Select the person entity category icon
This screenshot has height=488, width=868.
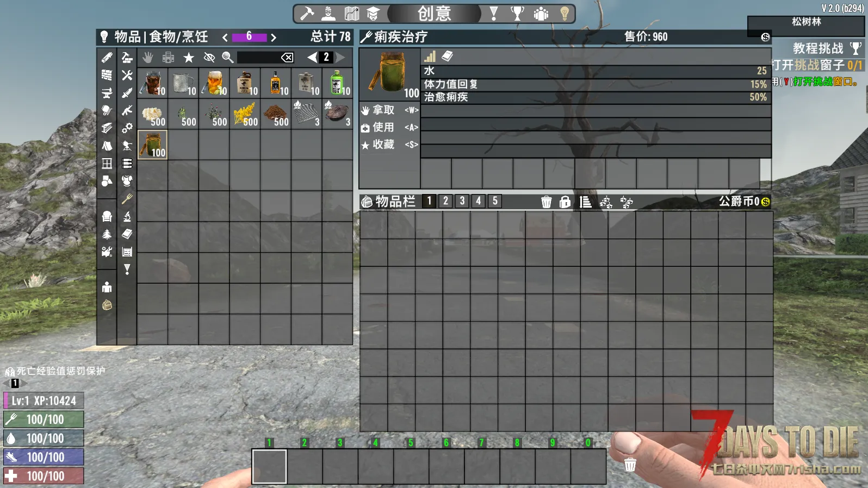click(x=107, y=287)
